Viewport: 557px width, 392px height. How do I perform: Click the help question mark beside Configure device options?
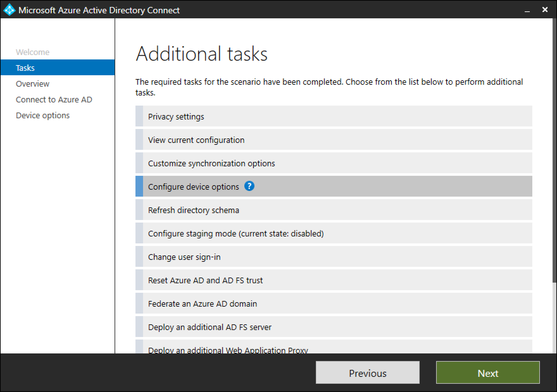click(249, 187)
